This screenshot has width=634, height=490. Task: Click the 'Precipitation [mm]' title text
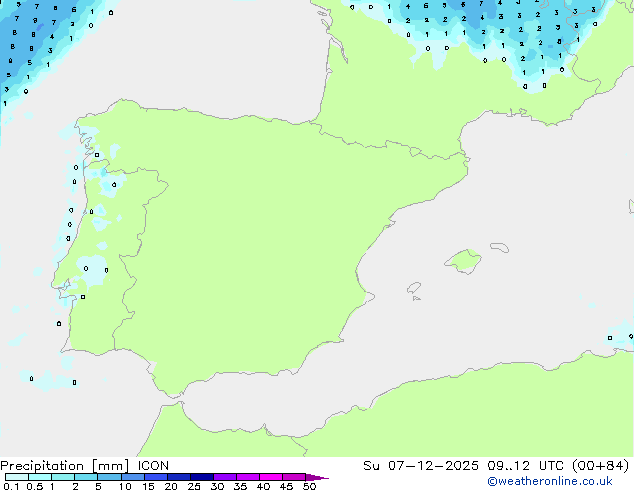tap(65, 466)
